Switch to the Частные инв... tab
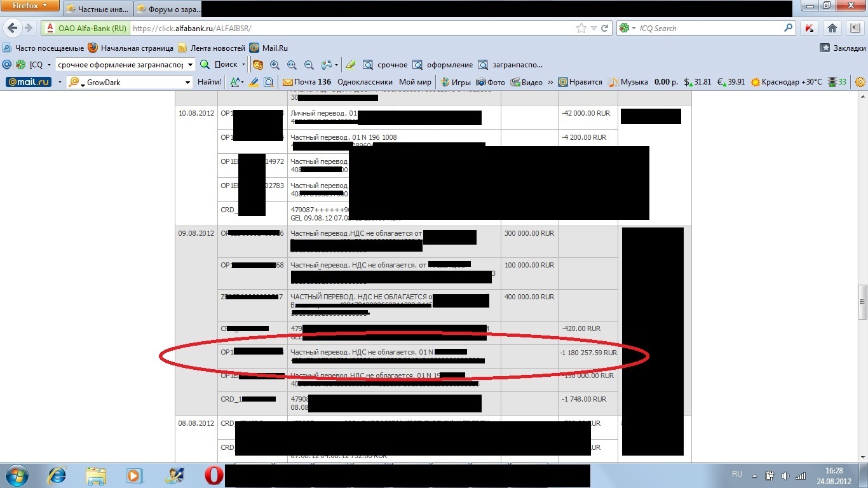 [x=98, y=9]
